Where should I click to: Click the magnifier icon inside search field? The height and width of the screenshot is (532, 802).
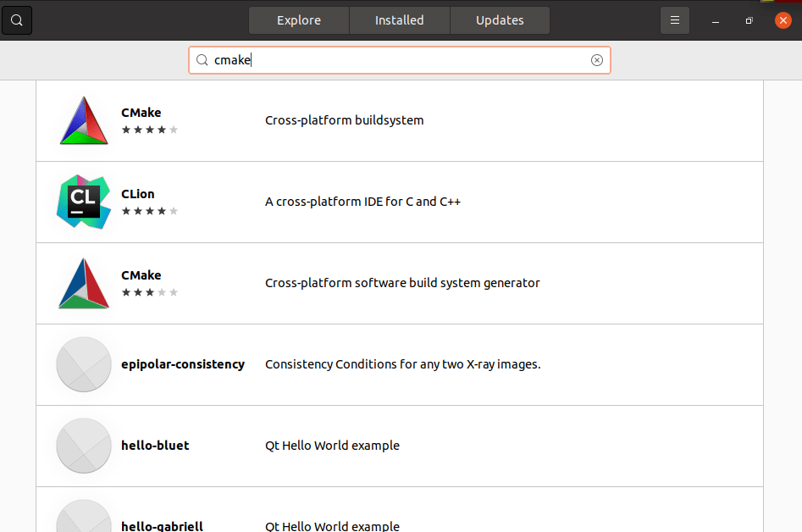(202, 60)
